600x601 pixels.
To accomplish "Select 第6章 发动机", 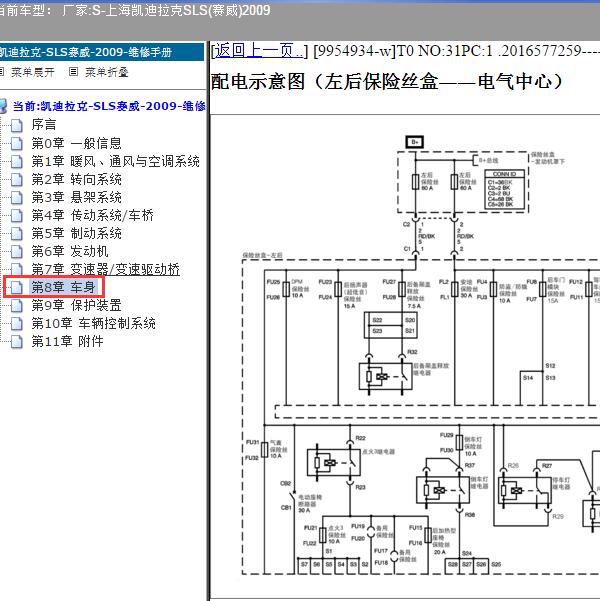I will (70, 251).
